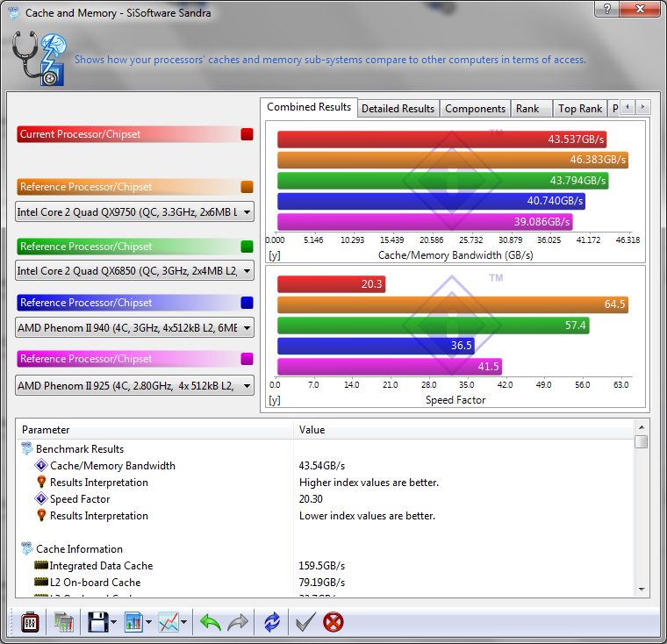The image size is (667, 644).
Task: Click the 43.54GB/s value cell
Action: 322,466
